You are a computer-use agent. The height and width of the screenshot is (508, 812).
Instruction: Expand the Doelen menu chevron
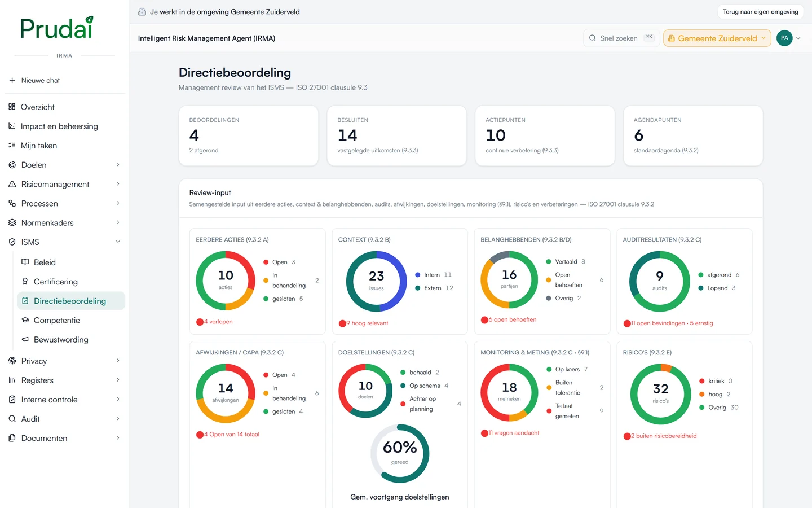pos(118,165)
